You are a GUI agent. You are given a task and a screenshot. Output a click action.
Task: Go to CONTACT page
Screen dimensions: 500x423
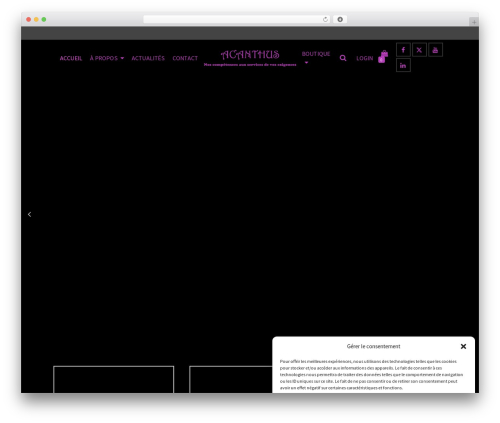pyautogui.click(x=185, y=58)
